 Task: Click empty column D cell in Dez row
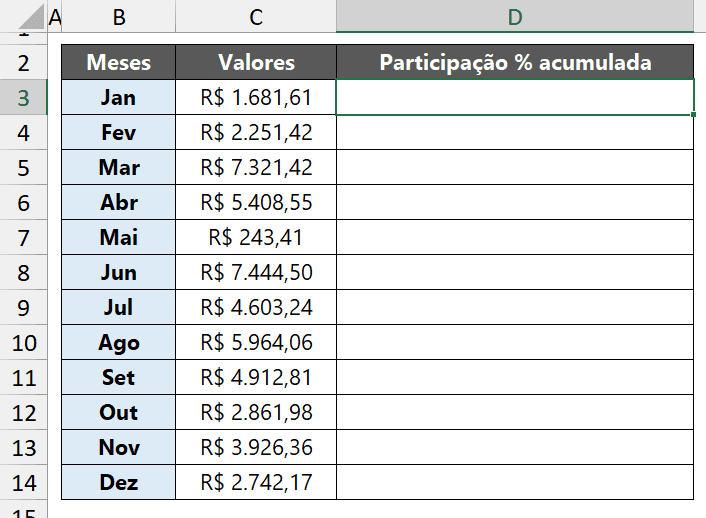click(515, 483)
